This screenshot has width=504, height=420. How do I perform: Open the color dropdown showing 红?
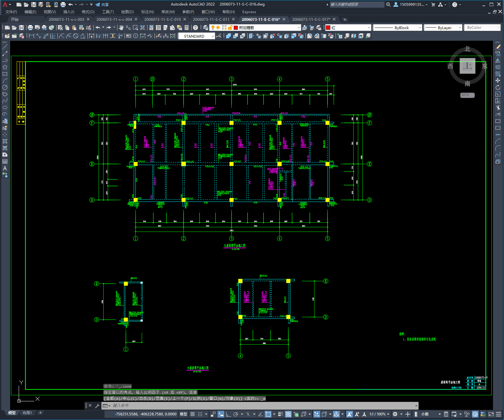coord(348,28)
